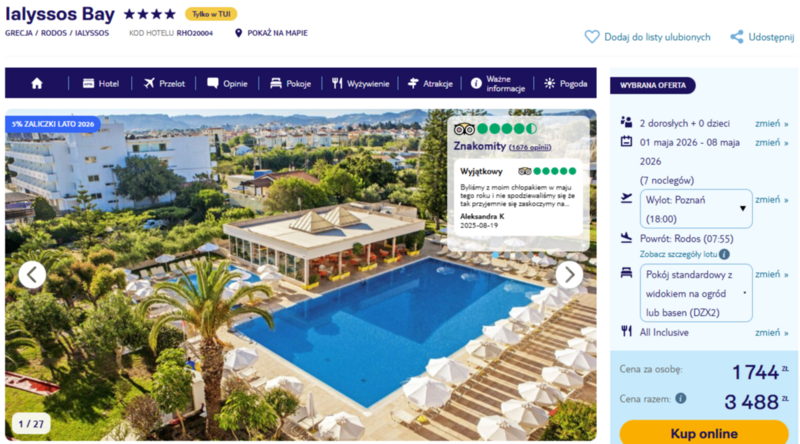Open map via pin icon Pokaż na mapie
The image size is (800, 444).
click(x=238, y=33)
